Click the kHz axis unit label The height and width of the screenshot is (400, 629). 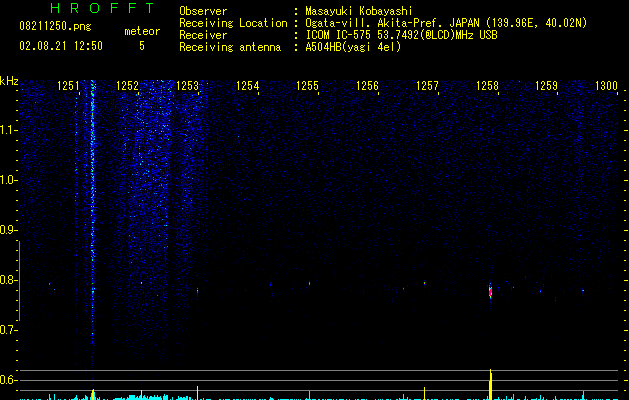coord(9,81)
